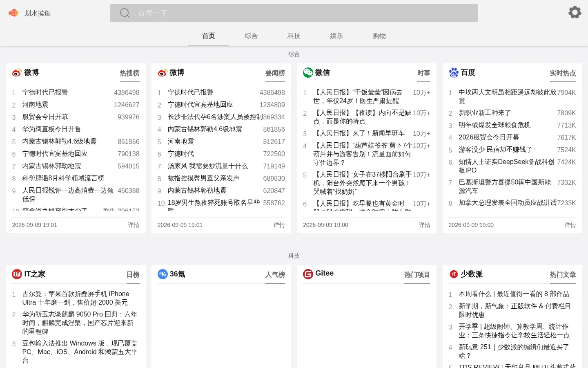Image resolution: width=588 pixels, height=368 pixels.
Task: Click the 少数派 logo icon
Action: click(454, 274)
